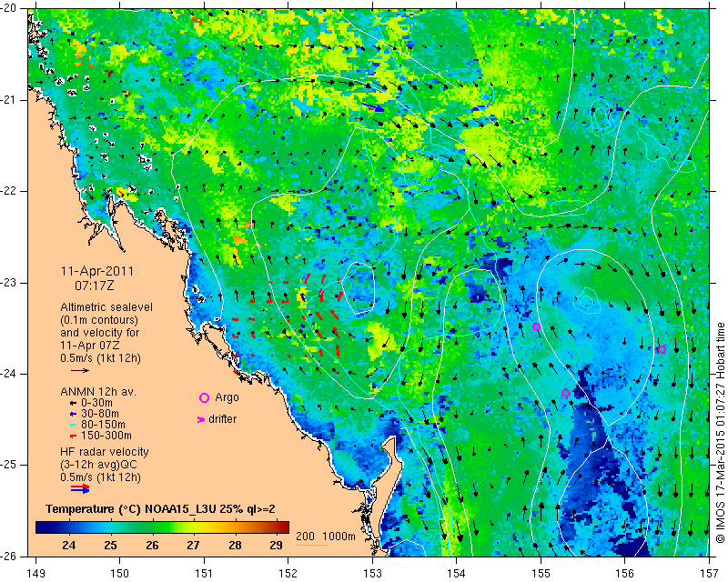728x582 pixels.
Task: Click the longitude axis label "156"
Action: [x=625, y=574]
